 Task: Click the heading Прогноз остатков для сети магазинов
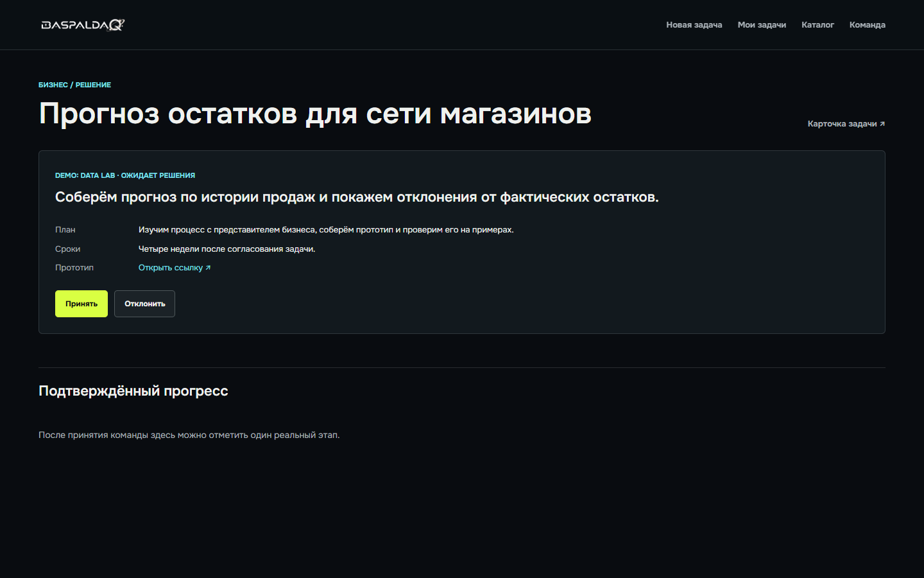point(315,114)
